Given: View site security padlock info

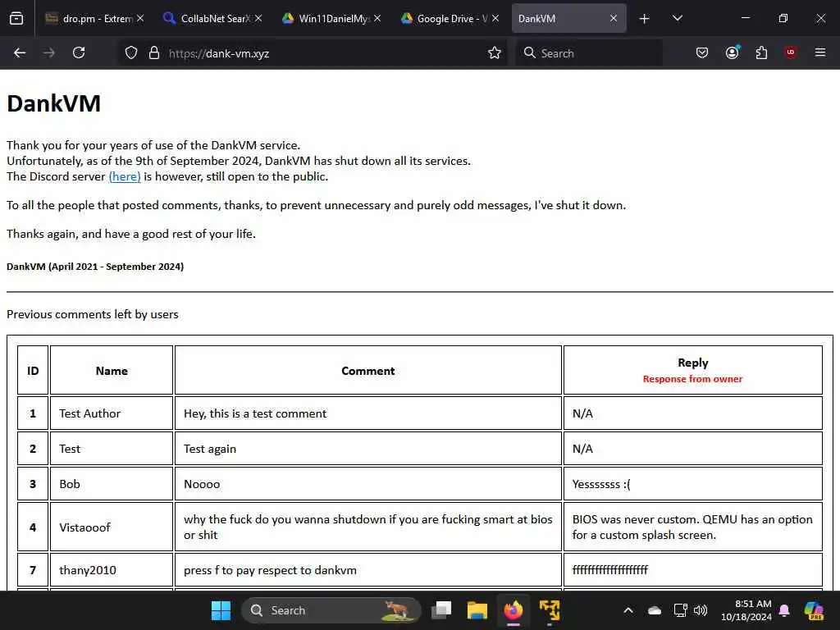Looking at the screenshot, I should [154, 53].
